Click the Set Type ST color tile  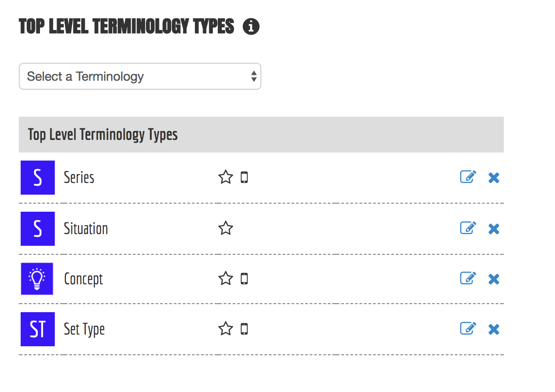[x=38, y=329]
